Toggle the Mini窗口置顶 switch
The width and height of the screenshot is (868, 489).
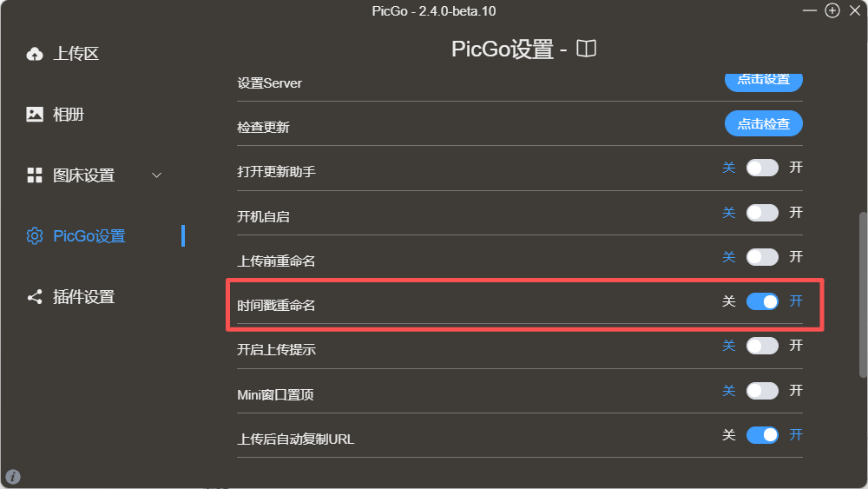tap(762, 391)
